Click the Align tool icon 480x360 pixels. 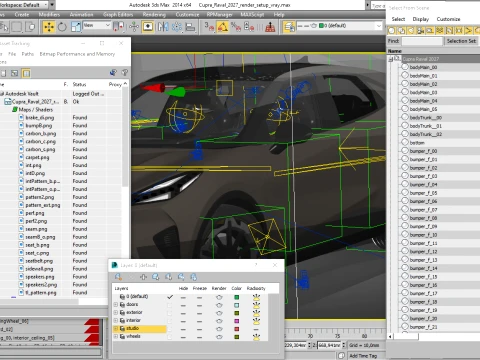[190, 27]
